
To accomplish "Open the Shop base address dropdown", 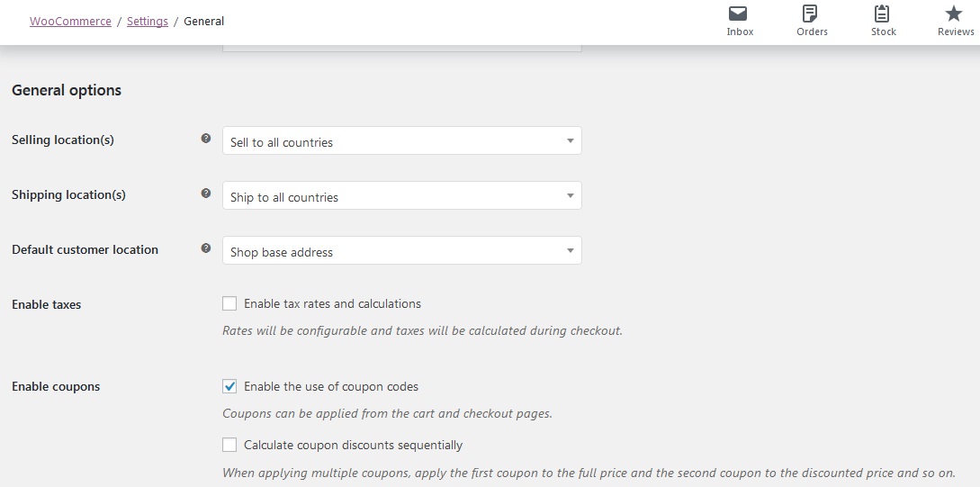I will [402, 250].
